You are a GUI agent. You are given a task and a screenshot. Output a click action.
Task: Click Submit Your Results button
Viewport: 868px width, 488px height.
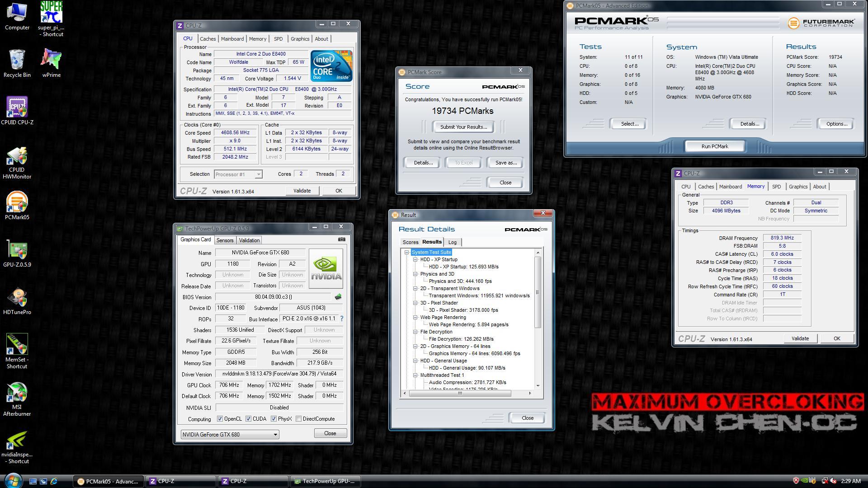point(463,127)
